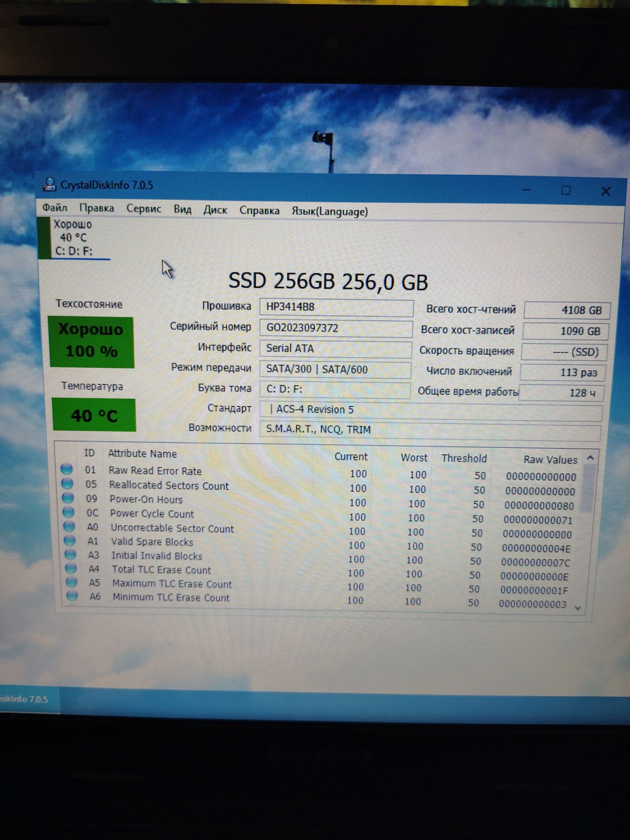The image size is (630, 840).
Task: Click the Worst column header
Action: coord(414,457)
